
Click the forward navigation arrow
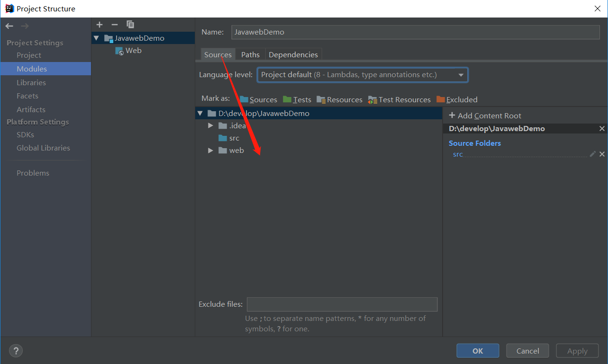coord(25,26)
